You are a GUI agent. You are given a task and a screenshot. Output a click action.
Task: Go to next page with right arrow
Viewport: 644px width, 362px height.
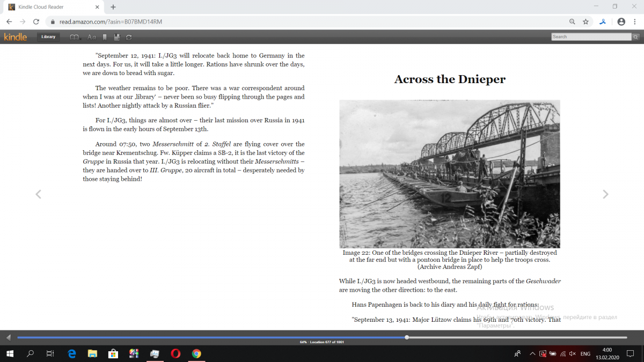605,194
